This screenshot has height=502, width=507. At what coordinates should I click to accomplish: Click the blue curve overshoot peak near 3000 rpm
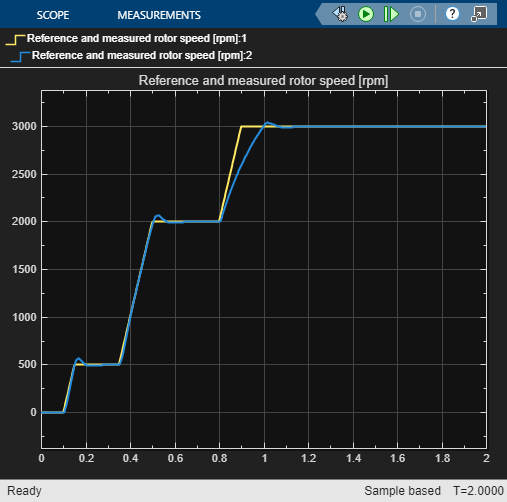[268, 122]
